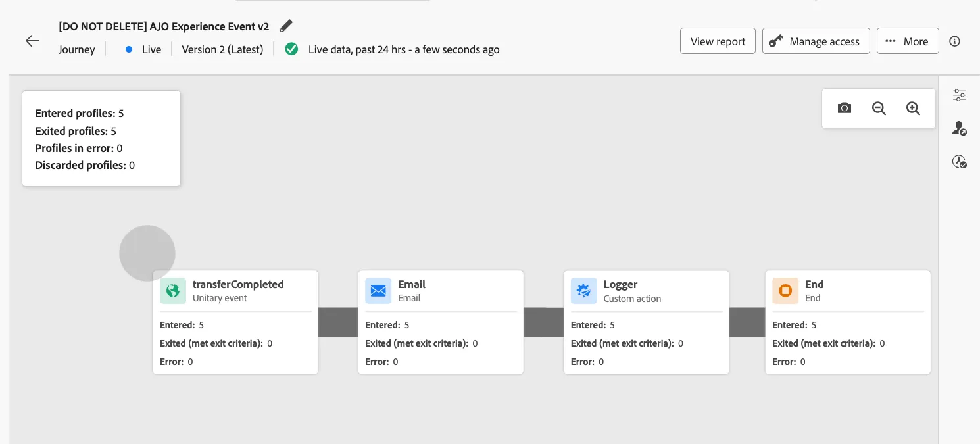Select the Email envelope icon

[x=378, y=291]
